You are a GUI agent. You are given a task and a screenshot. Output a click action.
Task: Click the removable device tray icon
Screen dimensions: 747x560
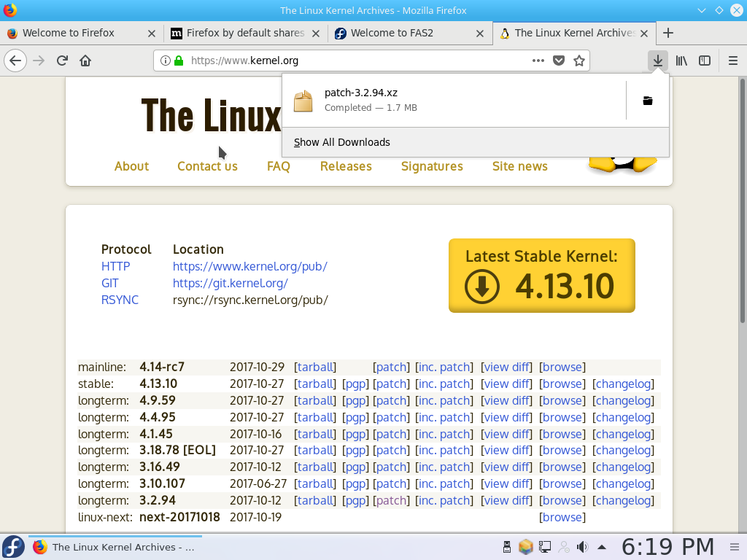[507, 547]
